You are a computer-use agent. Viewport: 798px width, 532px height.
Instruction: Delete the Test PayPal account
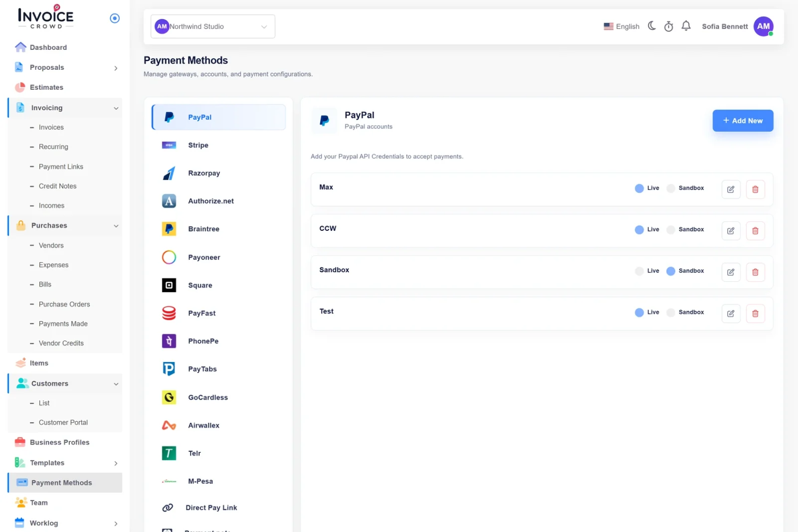coord(755,314)
